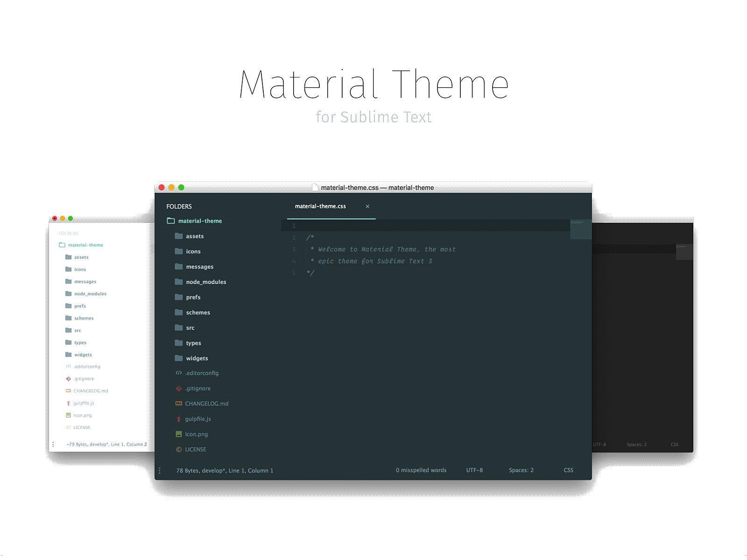The height and width of the screenshot is (560, 747).
Task: Open spell check via 0 misspelled words
Action: [421, 470]
